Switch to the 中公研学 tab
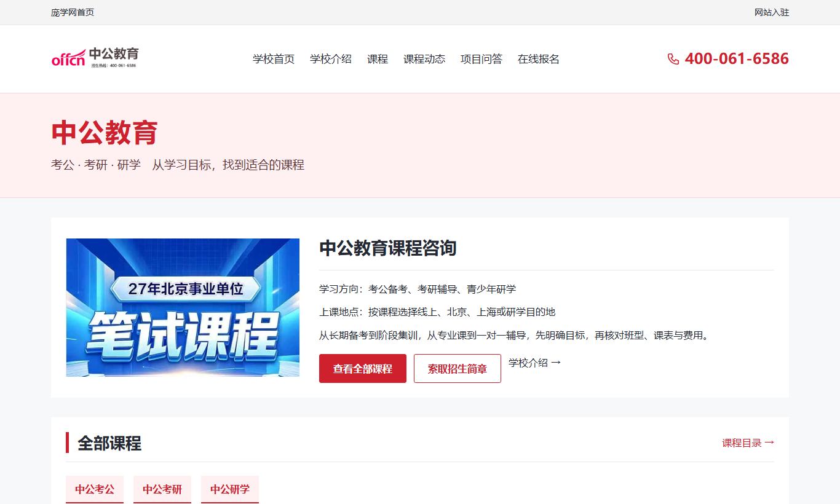 click(230, 489)
